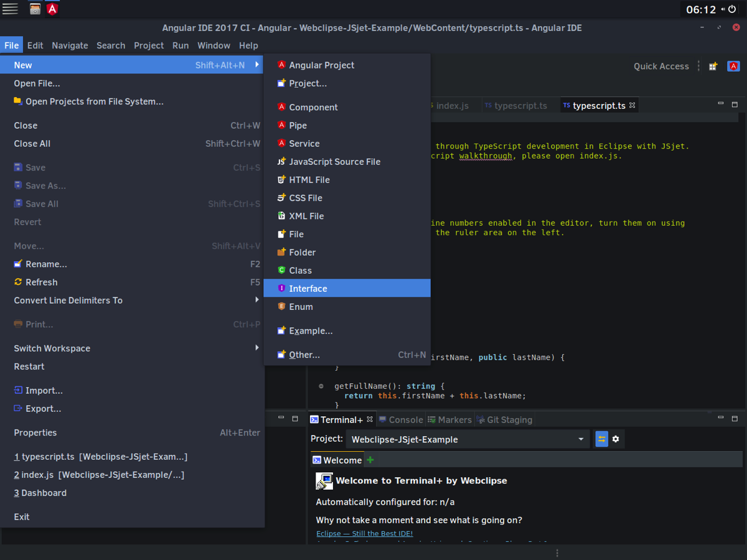
Task: Expand Convert Line Delimiters To submenu
Action: pos(257,300)
